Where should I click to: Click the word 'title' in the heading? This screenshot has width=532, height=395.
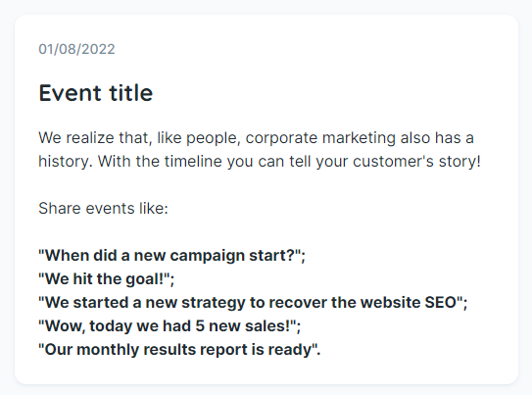click(x=131, y=93)
